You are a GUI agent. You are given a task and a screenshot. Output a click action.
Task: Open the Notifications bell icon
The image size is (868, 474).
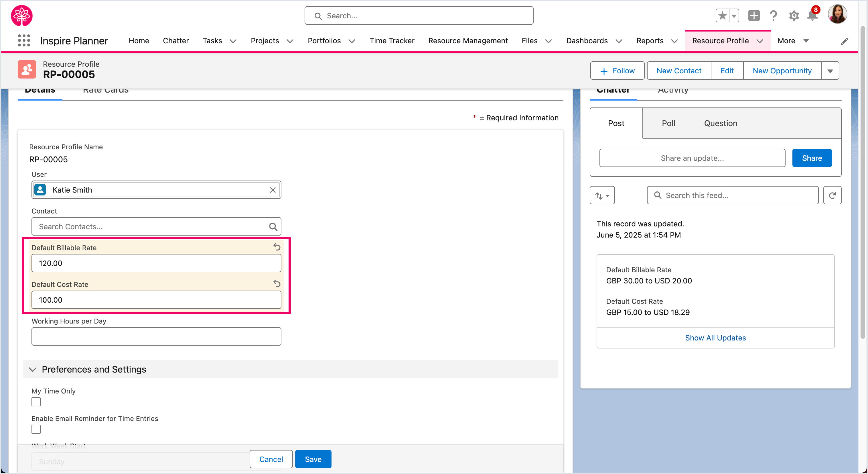pos(812,15)
